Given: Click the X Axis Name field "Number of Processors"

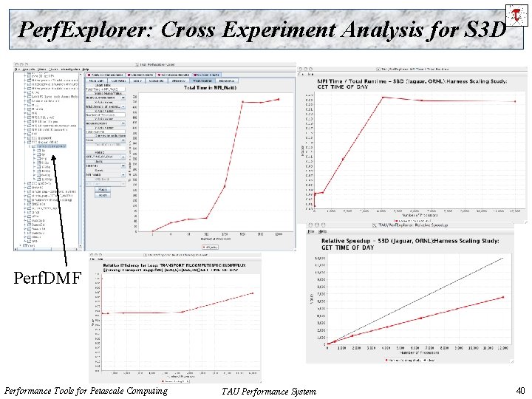Looking at the screenshot, I should tap(105, 115).
